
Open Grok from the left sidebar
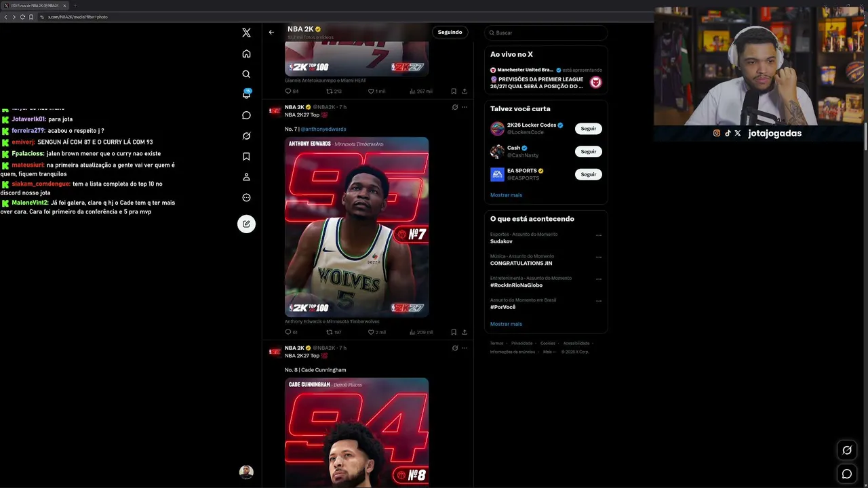[246, 136]
